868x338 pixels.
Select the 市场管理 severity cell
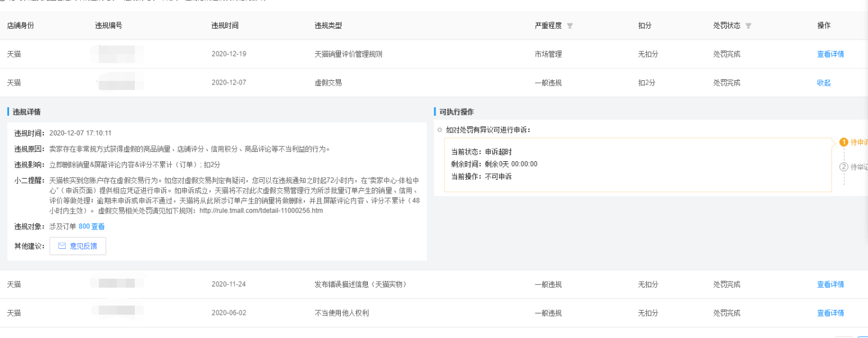pos(548,54)
